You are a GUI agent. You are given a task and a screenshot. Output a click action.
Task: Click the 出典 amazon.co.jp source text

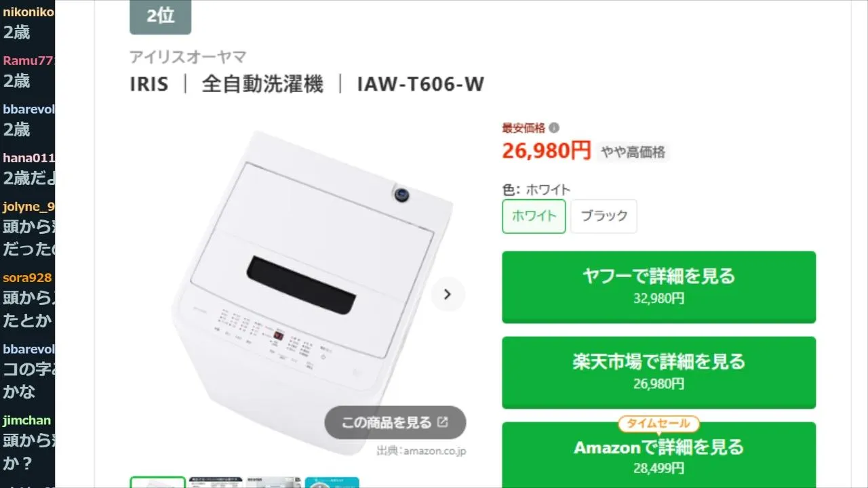click(422, 450)
